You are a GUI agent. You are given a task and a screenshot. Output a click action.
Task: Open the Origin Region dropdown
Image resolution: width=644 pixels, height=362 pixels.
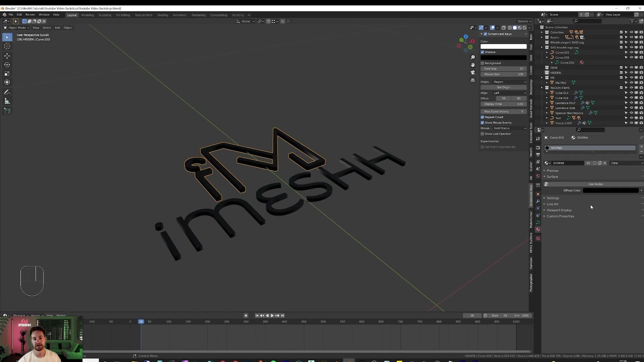click(x=509, y=82)
